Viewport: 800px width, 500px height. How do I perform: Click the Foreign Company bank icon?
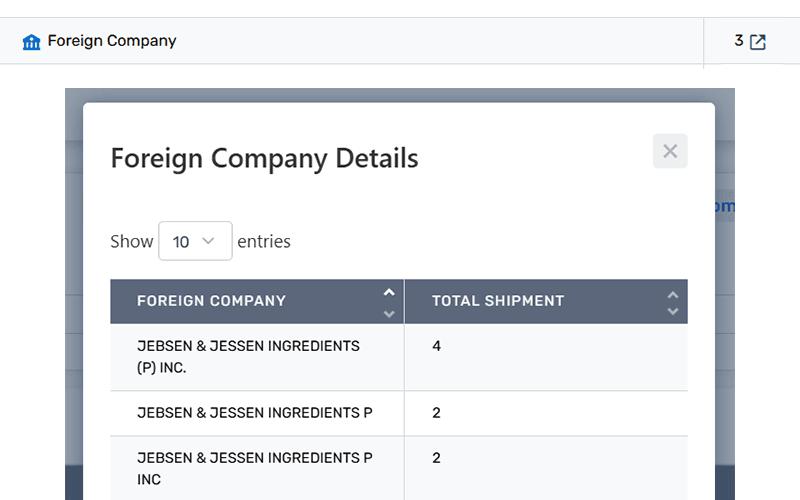[x=31, y=42]
